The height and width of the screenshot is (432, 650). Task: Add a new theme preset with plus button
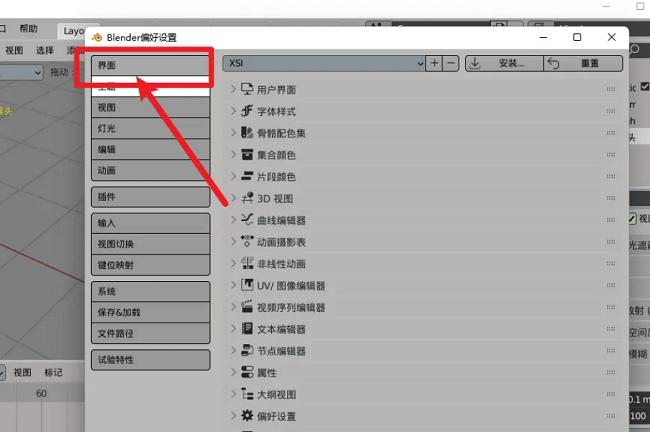pyautogui.click(x=434, y=63)
